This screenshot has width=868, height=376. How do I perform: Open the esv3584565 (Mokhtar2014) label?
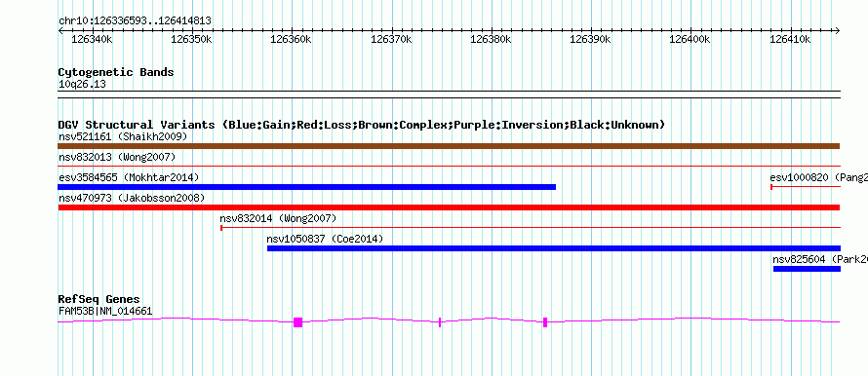point(129,177)
